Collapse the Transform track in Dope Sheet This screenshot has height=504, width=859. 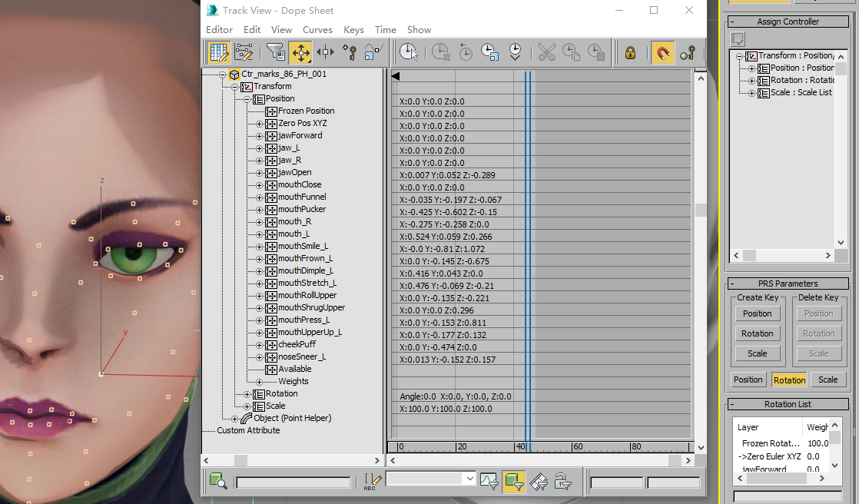pyautogui.click(x=234, y=87)
